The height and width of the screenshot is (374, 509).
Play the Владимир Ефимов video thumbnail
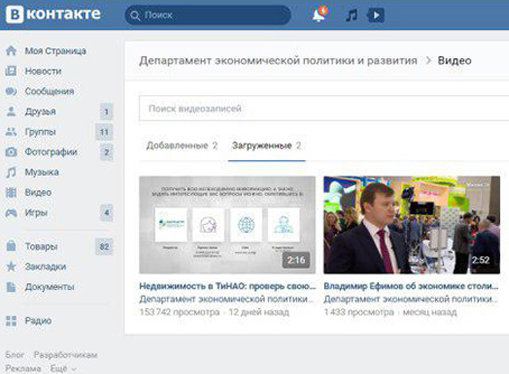tap(412, 225)
